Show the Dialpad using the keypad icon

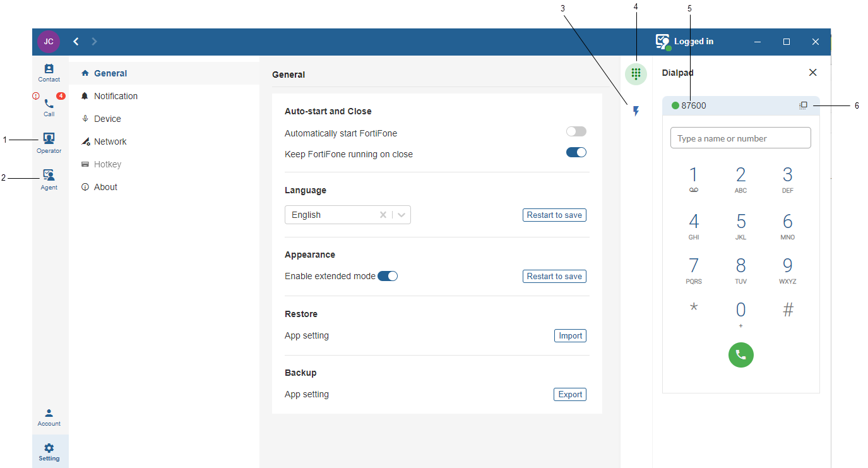point(636,74)
